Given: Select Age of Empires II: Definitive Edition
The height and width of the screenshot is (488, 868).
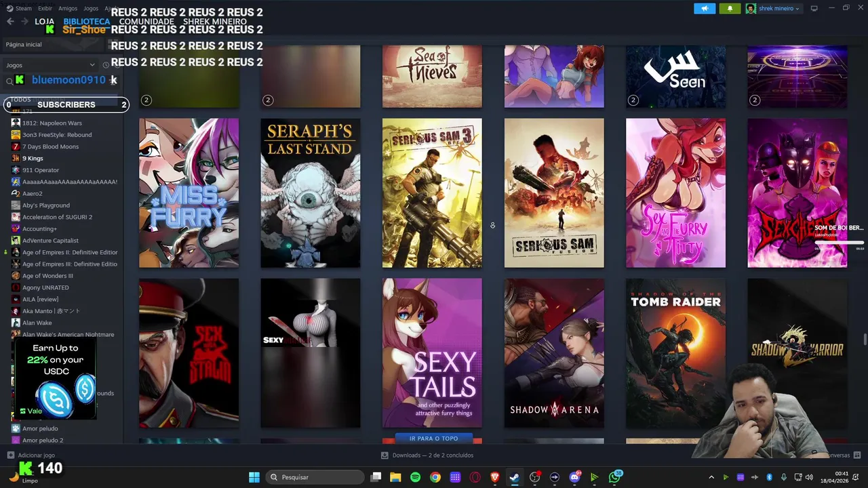Looking at the screenshot, I should pos(70,252).
